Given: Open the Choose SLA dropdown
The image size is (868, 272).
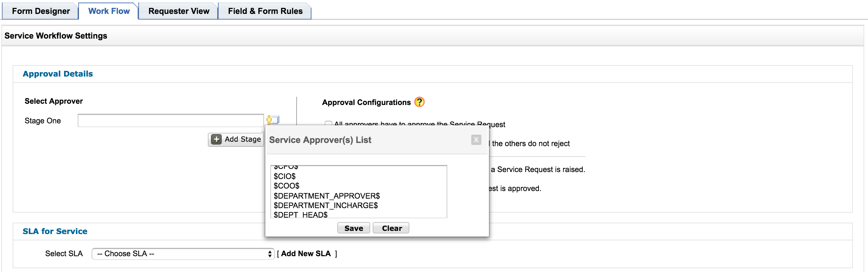Looking at the screenshot, I should pyautogui.click(x=183, y=254).
